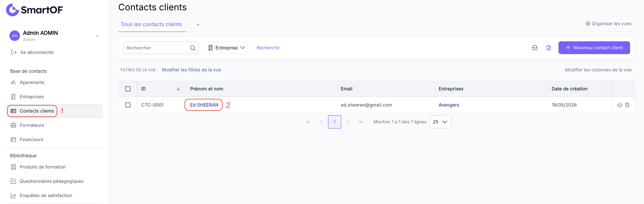Open the Apprenants menu entry
The height and width of the screenshot is (204, 644).
click(32, 82)
